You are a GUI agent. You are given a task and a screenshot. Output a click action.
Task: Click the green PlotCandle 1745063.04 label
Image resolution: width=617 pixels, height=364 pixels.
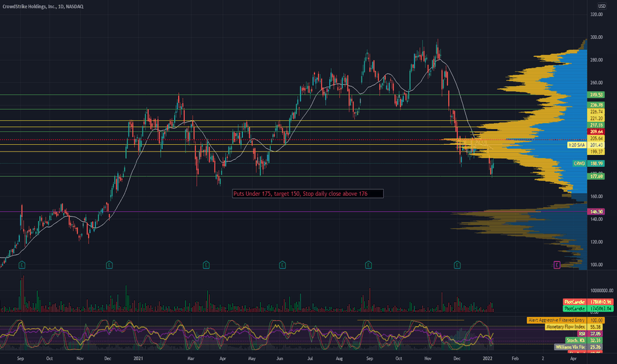589,309
